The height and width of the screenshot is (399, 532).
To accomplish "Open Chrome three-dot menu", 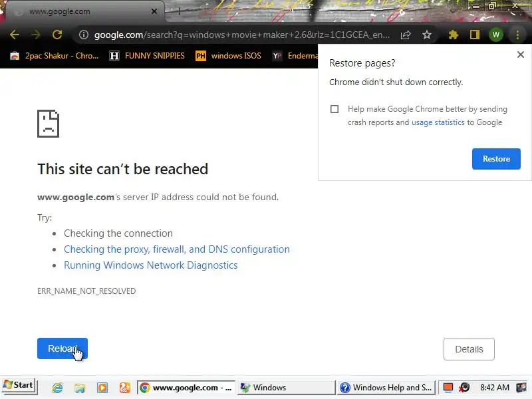I will tap(517, 35).
